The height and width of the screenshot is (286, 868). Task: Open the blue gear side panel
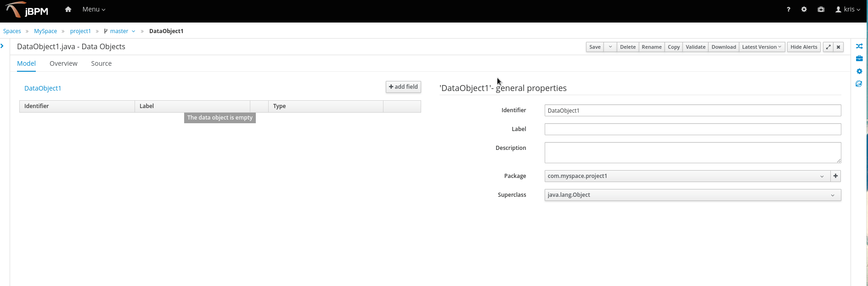[x=859, y=71]
